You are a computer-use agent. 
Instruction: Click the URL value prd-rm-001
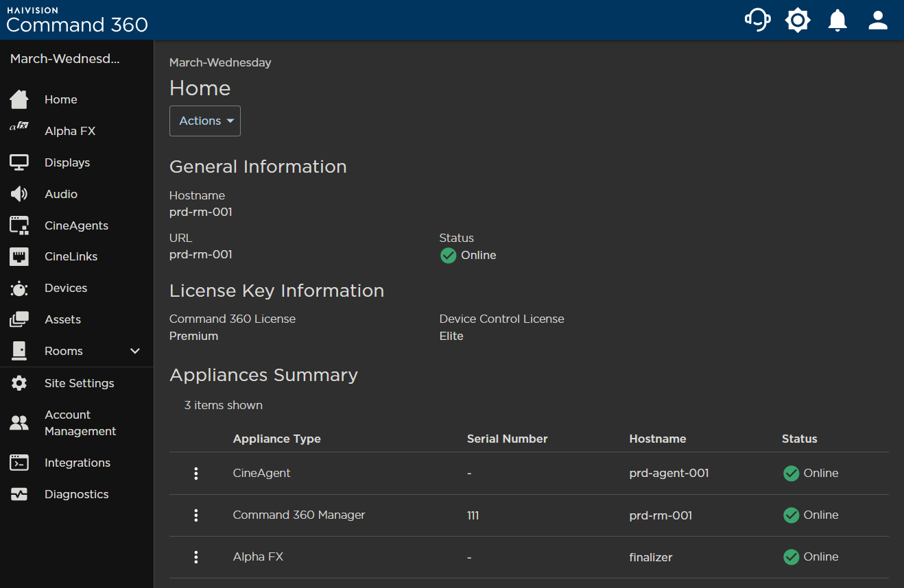[x=201, y=254]
